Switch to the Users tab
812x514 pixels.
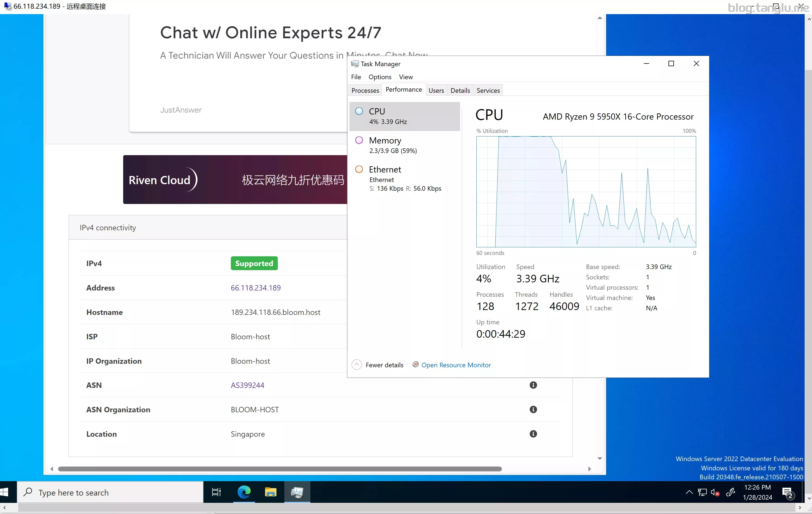[436, 90]
